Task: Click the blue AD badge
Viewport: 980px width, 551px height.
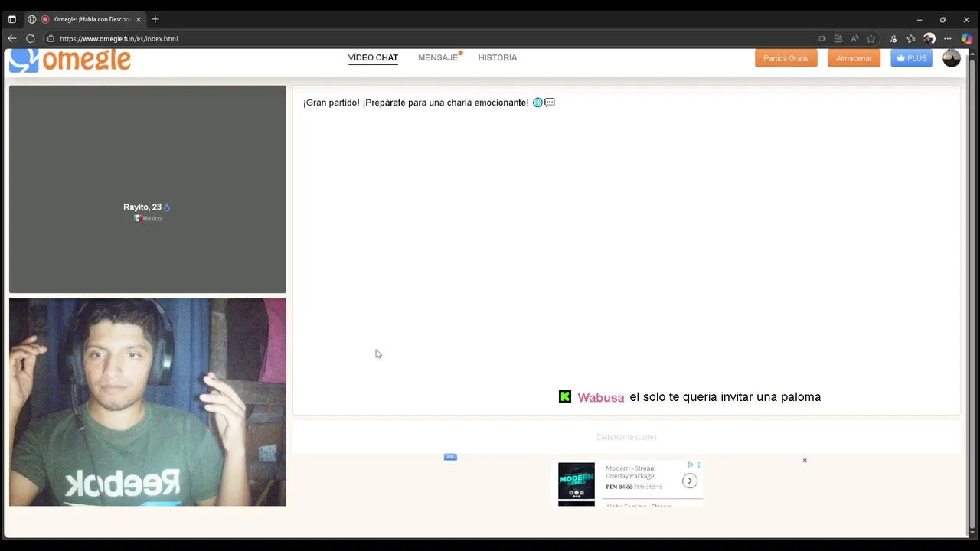Action: [450, 457]
